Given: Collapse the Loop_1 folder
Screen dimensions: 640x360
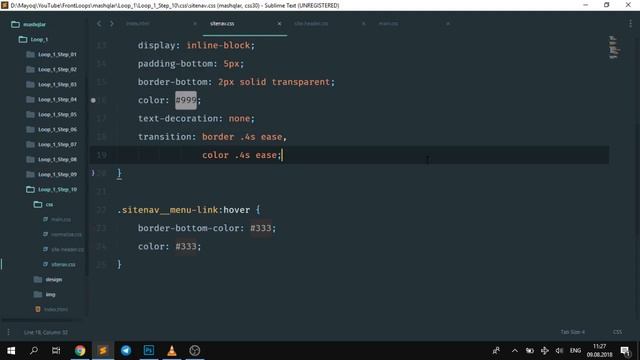Looking at the screenshot, I should coord(33,40).
